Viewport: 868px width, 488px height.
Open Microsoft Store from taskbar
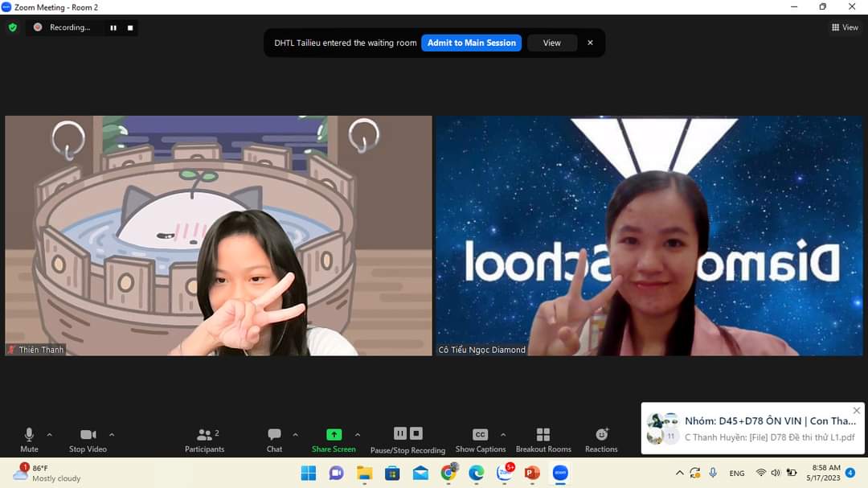(392, 473)
